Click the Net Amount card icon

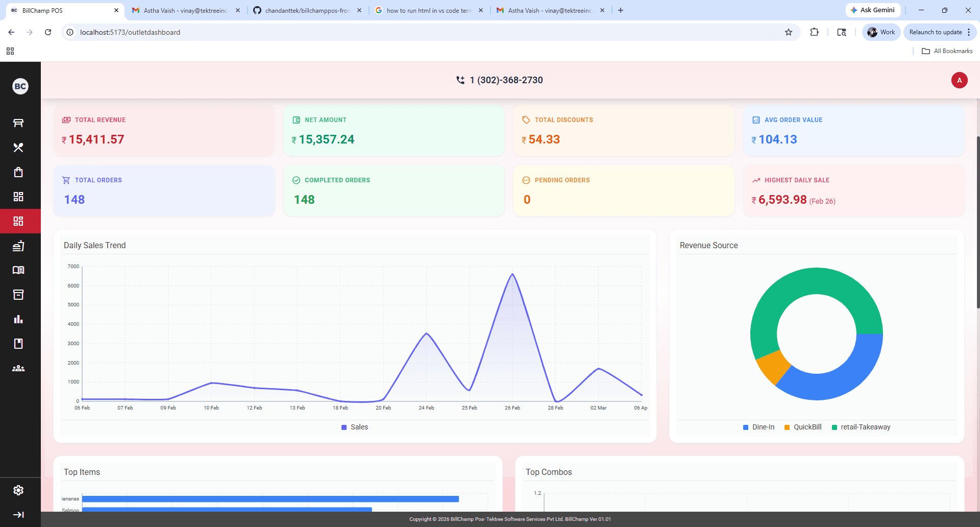[296, 120]
